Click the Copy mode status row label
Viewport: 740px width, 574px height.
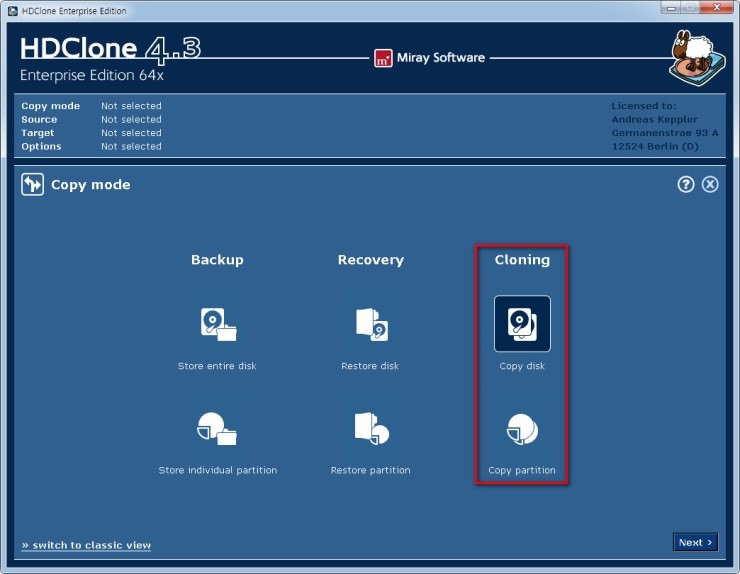pyautogui.click(x=50, y=106)
